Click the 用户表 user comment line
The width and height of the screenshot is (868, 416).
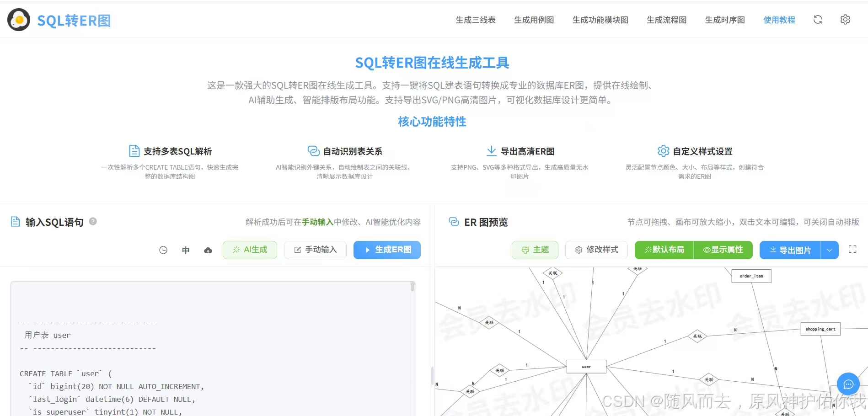tap(48, 335)
